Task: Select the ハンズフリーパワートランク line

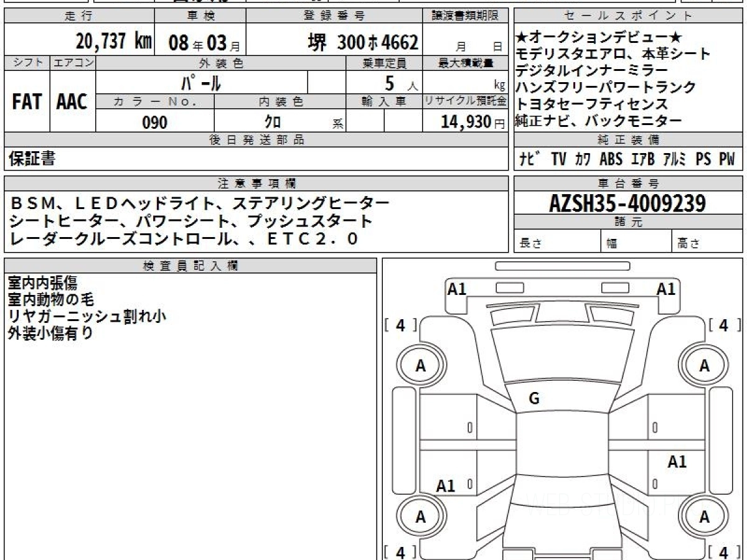Action: tap(606, 88)
